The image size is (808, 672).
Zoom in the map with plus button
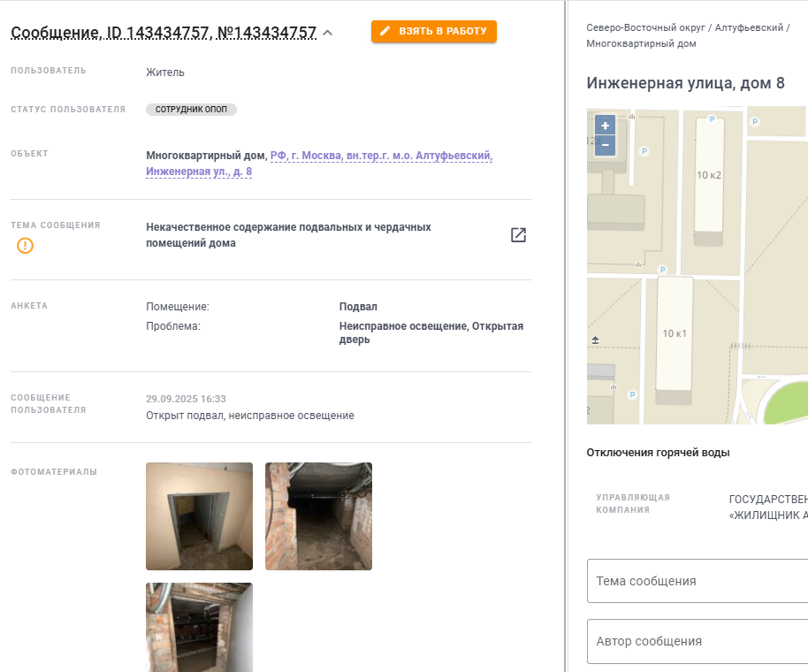605,126
